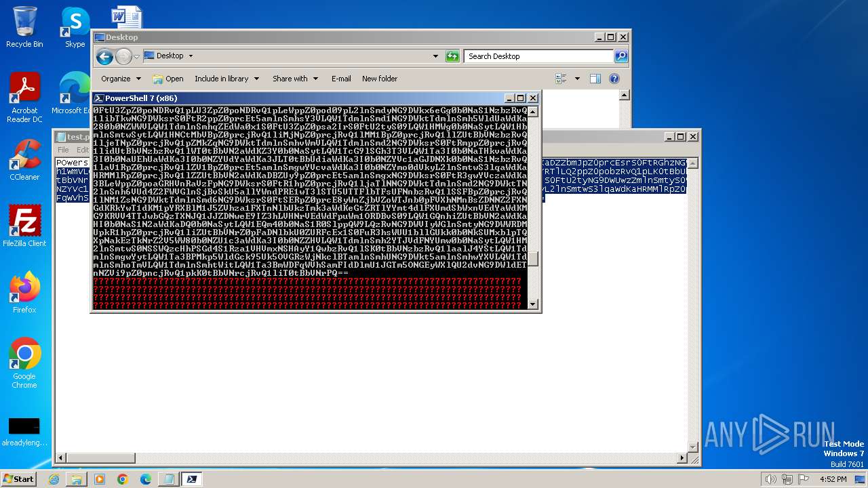Open Internet Explorer from taskbar
The image size is (868, 488).
[x=54, y=479]
